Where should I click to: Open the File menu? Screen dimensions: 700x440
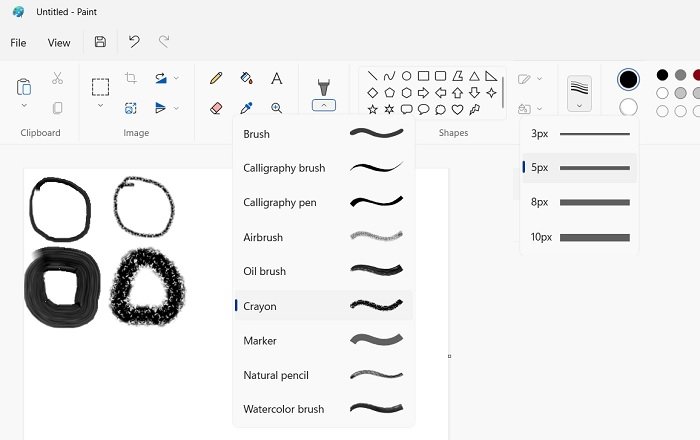18,43
